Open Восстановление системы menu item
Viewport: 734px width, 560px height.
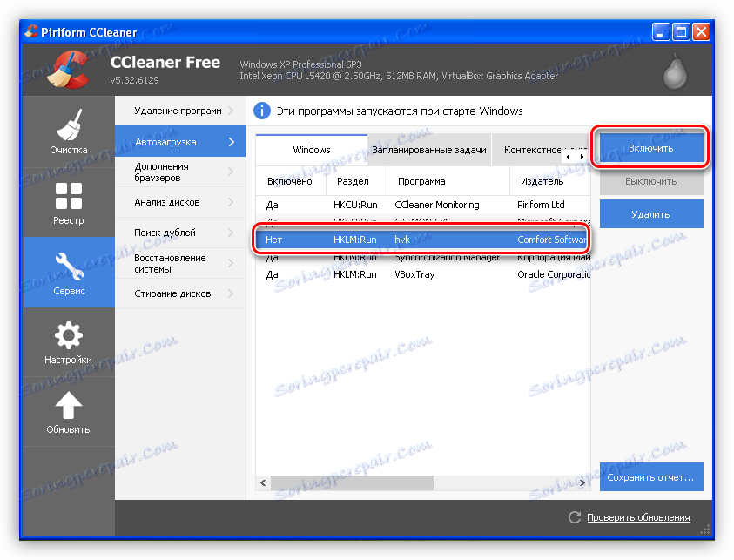tap(180, 263)
